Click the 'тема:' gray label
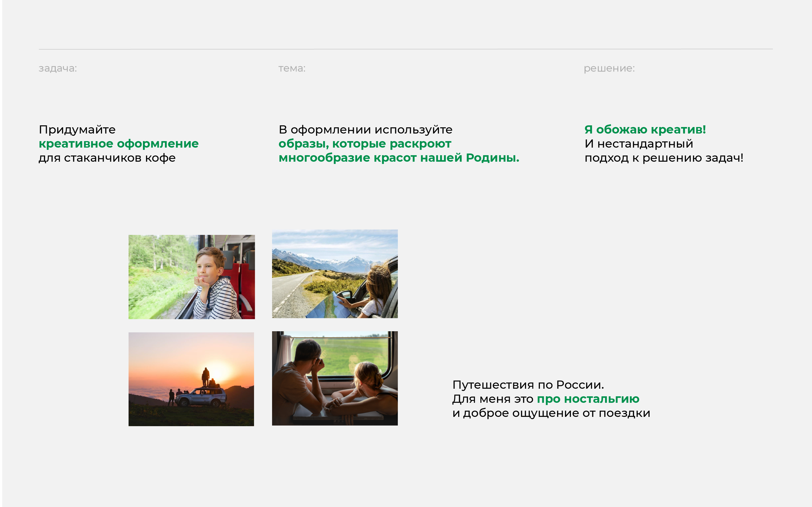 [292, 68]
